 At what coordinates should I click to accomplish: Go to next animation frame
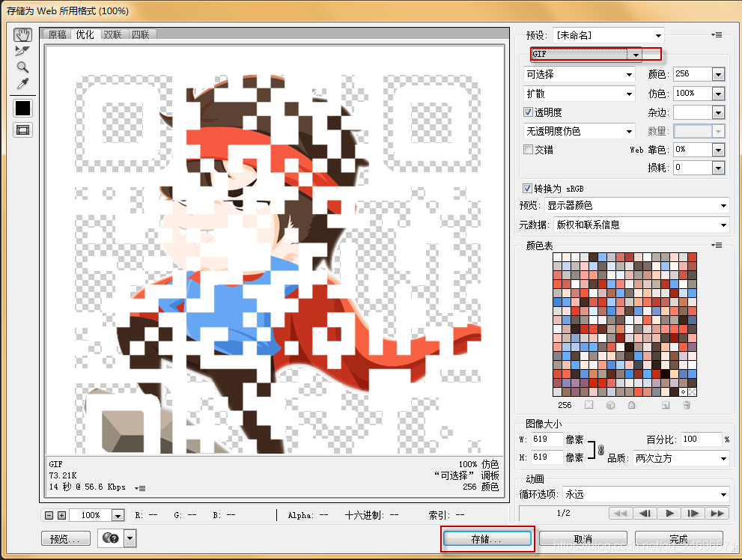[x=693, y=514]
